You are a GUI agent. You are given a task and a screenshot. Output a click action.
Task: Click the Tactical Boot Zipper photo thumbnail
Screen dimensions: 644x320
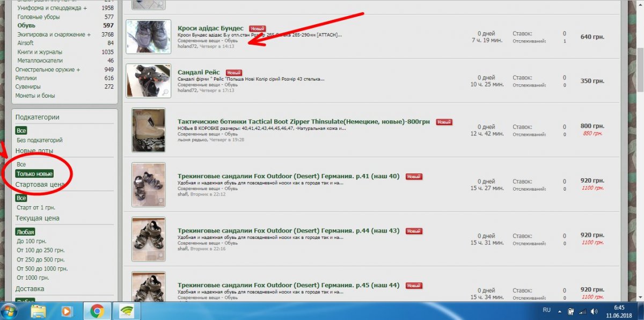149,130
